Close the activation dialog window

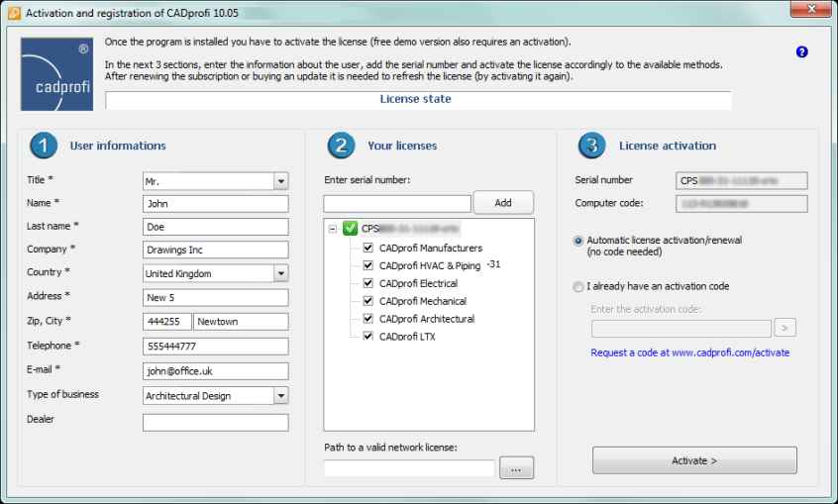coord(809,10)
